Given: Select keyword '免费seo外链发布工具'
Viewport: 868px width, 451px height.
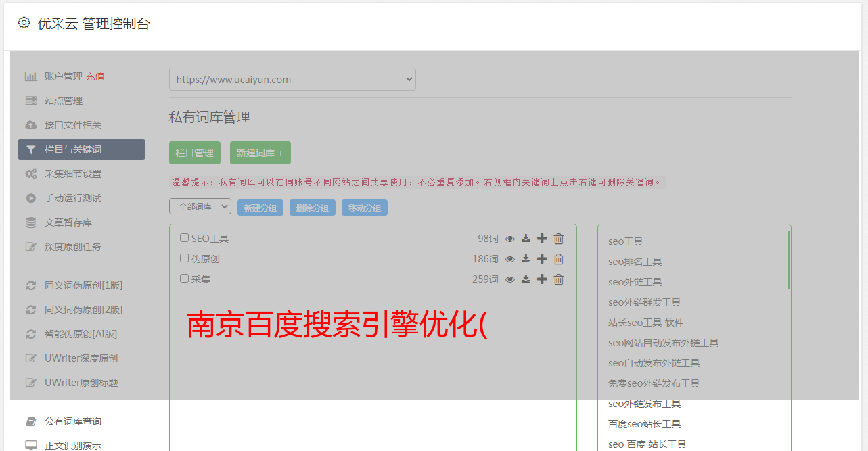Looking at the screenshot, I should tap(654, 383).
